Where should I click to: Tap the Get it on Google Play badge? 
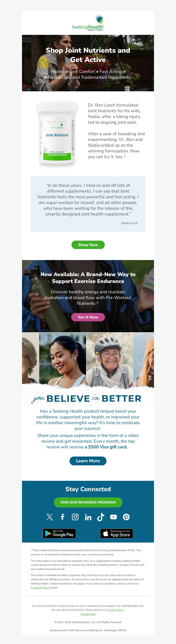pyautogui.click(x=59, y=534)
